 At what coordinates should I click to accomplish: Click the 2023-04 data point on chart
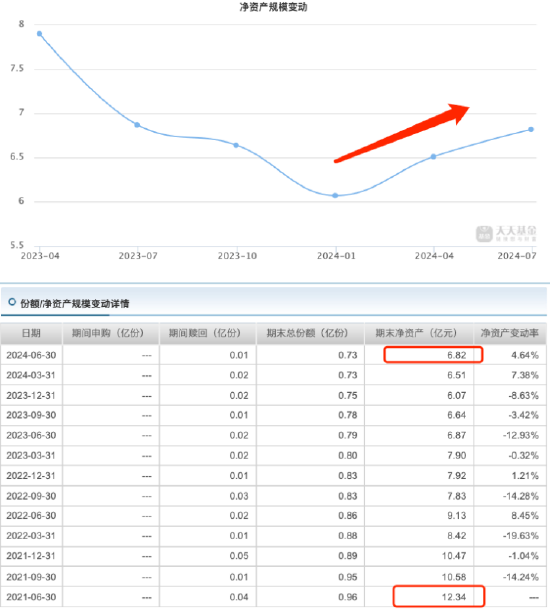[39, 34]
